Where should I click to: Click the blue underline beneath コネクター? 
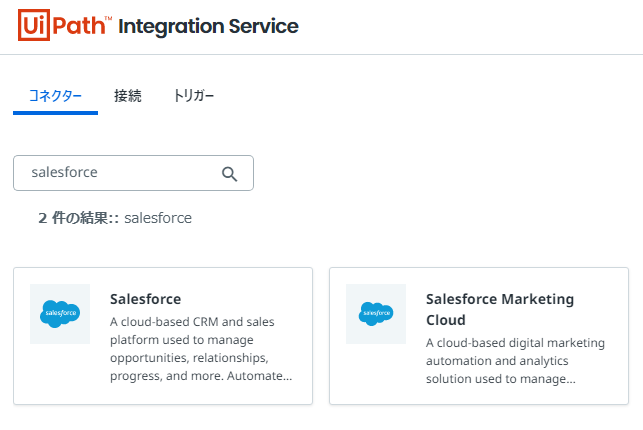pos(55,113)
